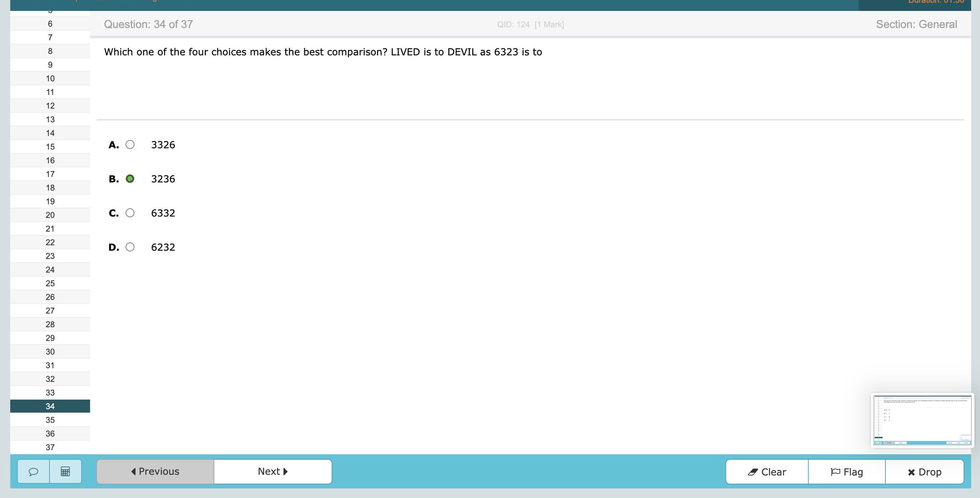Click the eraser icon on Clear button
This screenshot has height=498, width=980.
[x=753, y=472]
